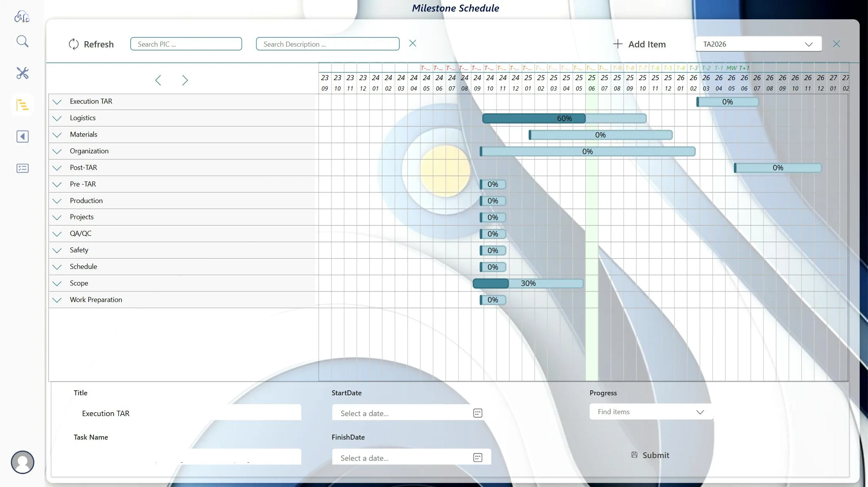Click the QA/QC row label

[81, 233]
